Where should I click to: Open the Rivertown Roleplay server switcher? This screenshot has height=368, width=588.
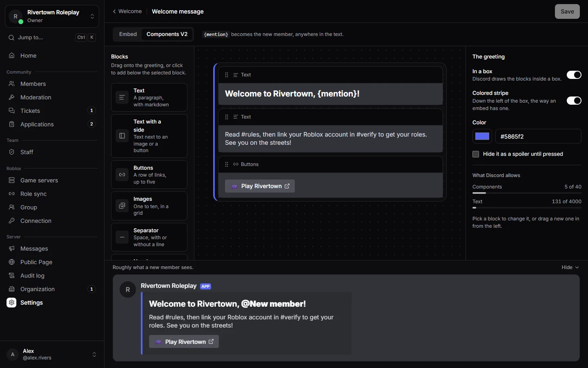[52, 16]
